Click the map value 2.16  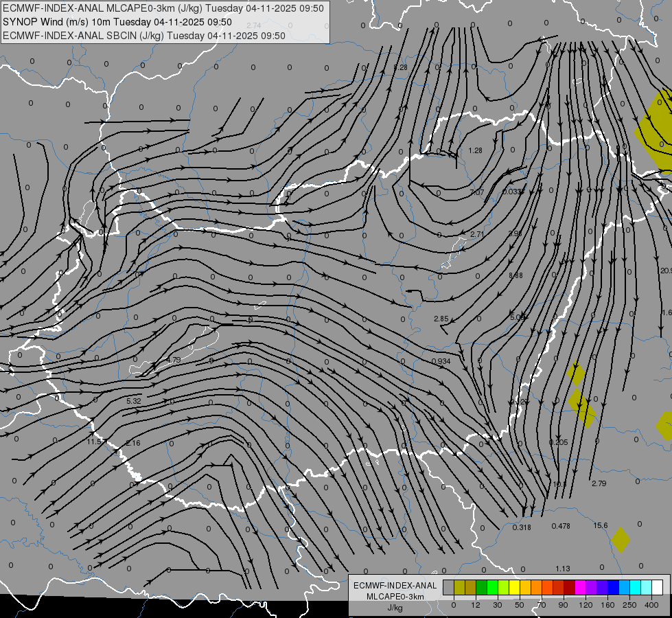point(133,443)
